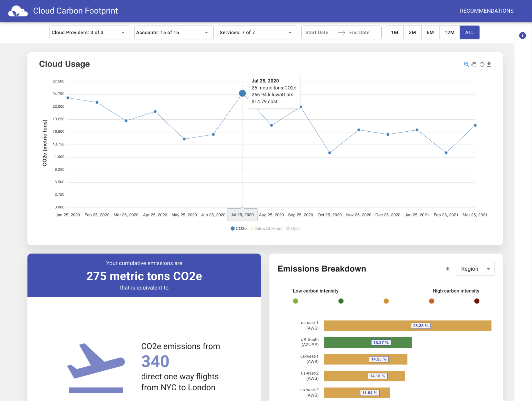532x401 pixels.
Task: Click the dark red high carbon intensity dot
Action: tap(477, 301)
